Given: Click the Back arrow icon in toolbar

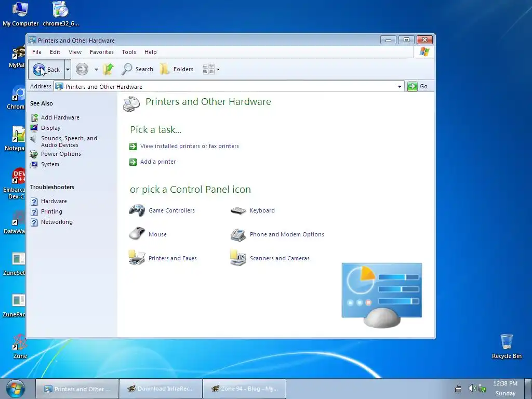Looking at the screenshot, I should tap(39, 70).
